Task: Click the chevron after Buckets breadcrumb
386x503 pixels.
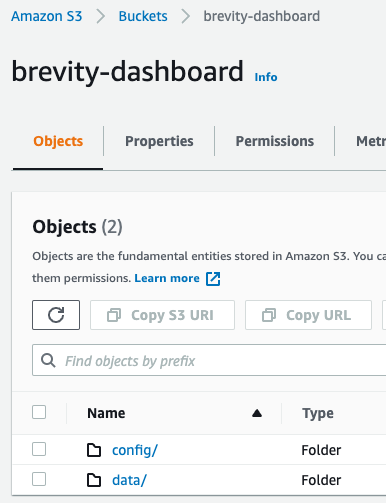Action: 186,16
